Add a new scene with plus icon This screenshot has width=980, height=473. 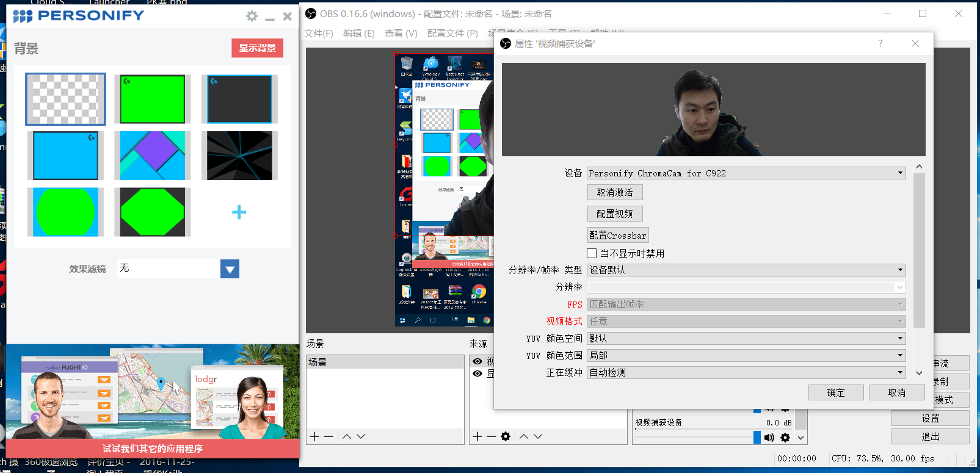[x=314, y=436]
